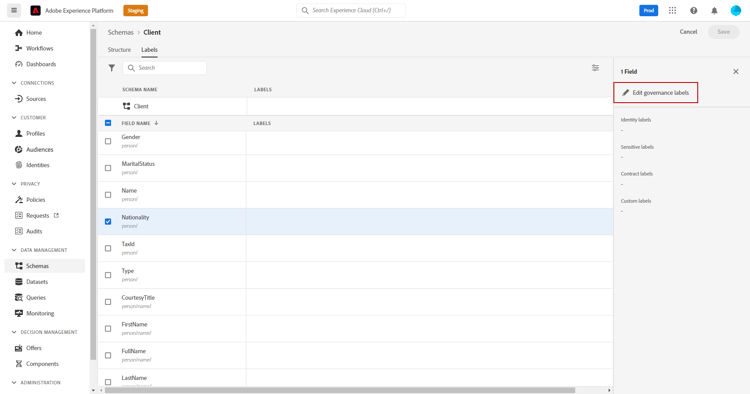Select the Labels tab
Image resolution: width=750 pixels, height=394 pixels.
tap(149, 50)
